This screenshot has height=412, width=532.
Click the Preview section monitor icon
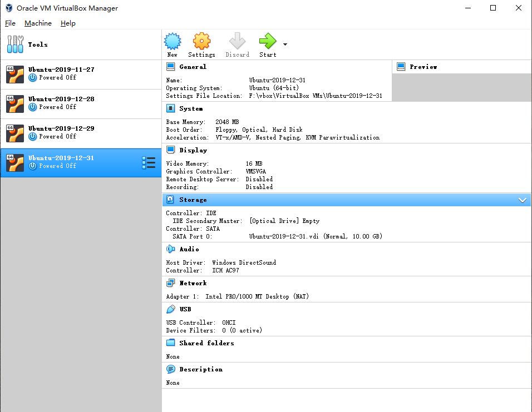click(401, 67)
